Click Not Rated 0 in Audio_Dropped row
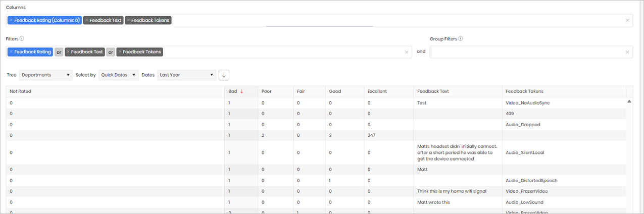 pyautogui.click(x=11, y=124)
